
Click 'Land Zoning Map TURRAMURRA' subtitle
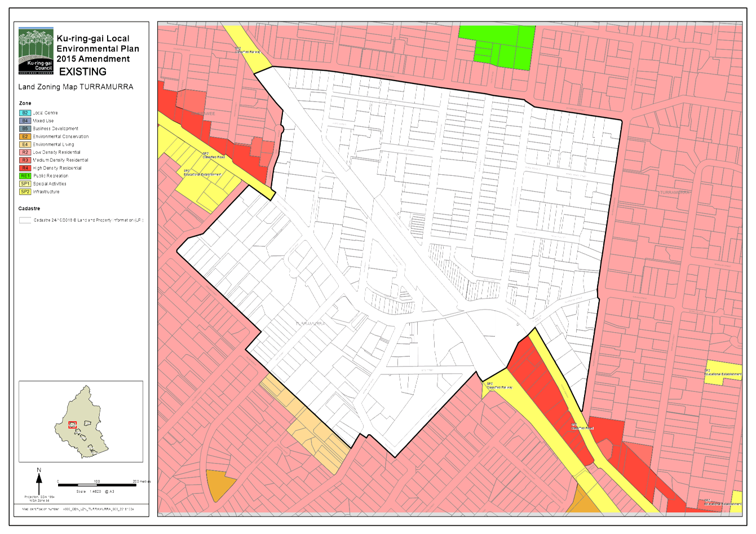76,87
